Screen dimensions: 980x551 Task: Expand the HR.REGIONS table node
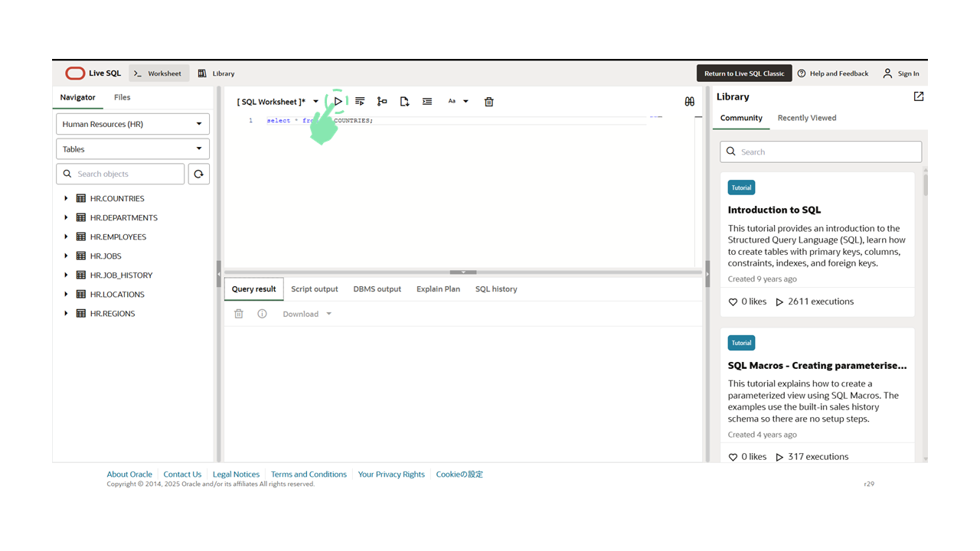pyautogui.click(x=66, y=313)
